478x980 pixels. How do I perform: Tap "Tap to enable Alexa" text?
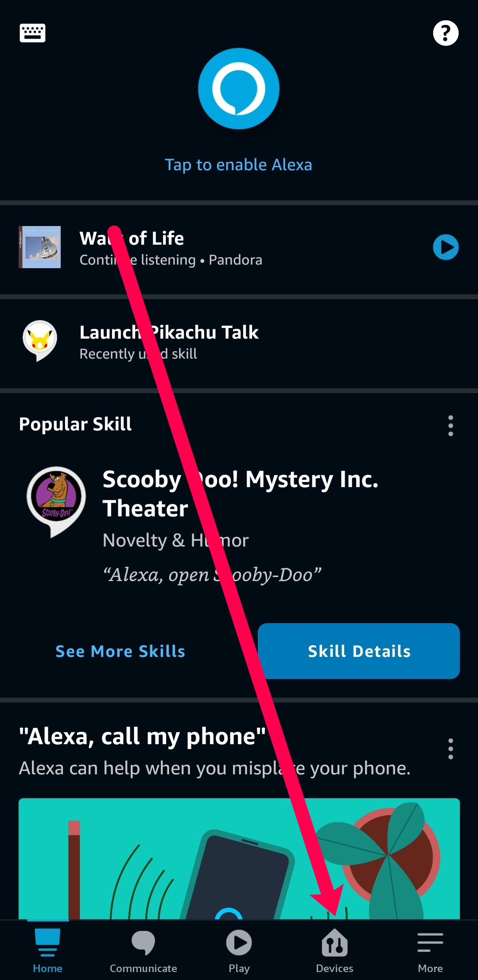click(x=239, y=165)
